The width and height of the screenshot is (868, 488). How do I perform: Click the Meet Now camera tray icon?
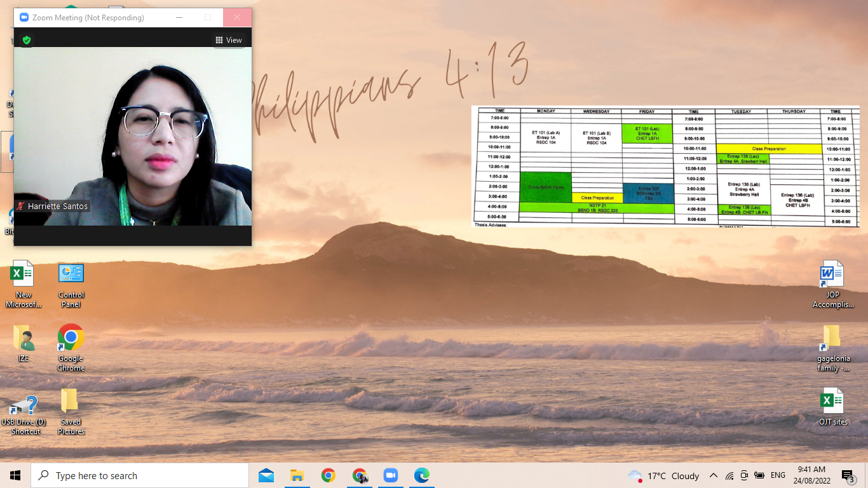[744, 475]
